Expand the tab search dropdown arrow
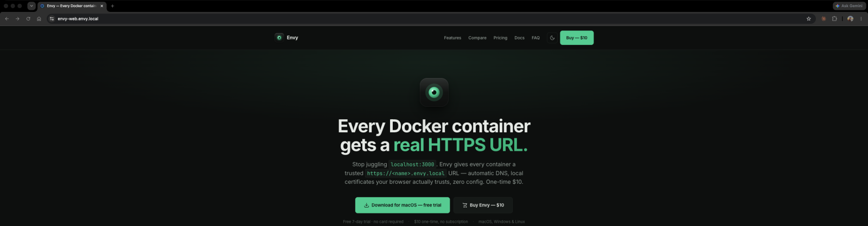 pos(31,6)
